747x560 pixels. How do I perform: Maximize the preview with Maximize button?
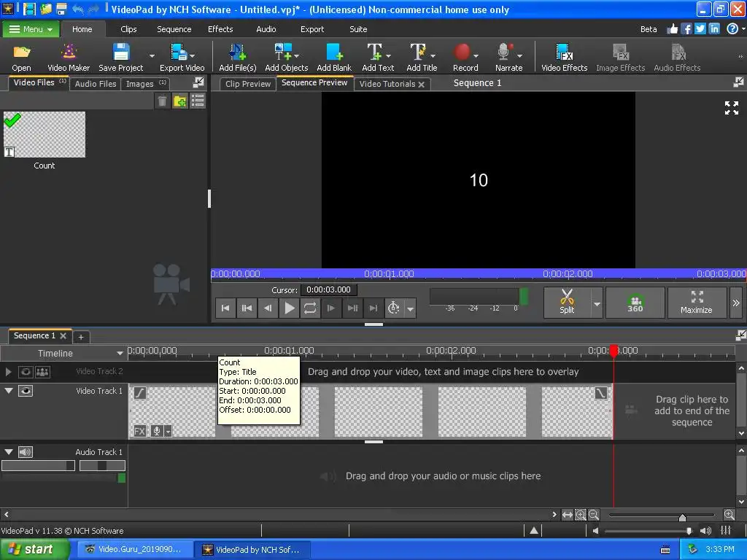tap(697, 302)
